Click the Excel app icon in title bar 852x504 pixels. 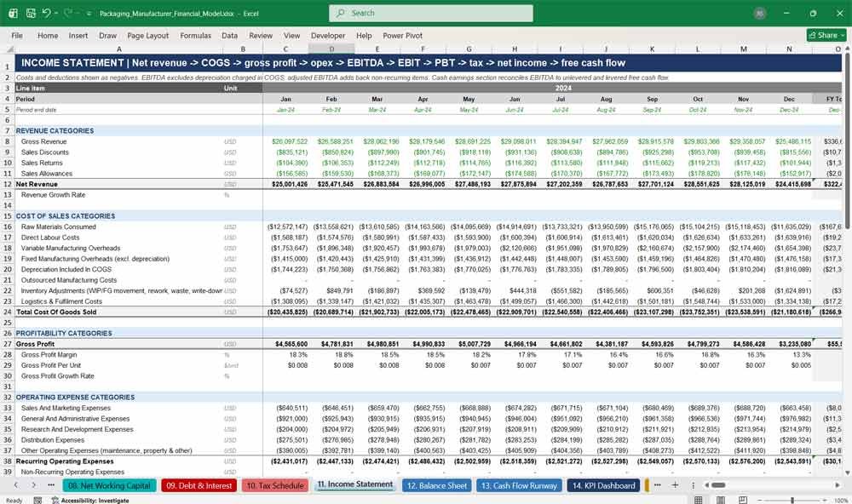pyautogui.click(x=13, y=13)
